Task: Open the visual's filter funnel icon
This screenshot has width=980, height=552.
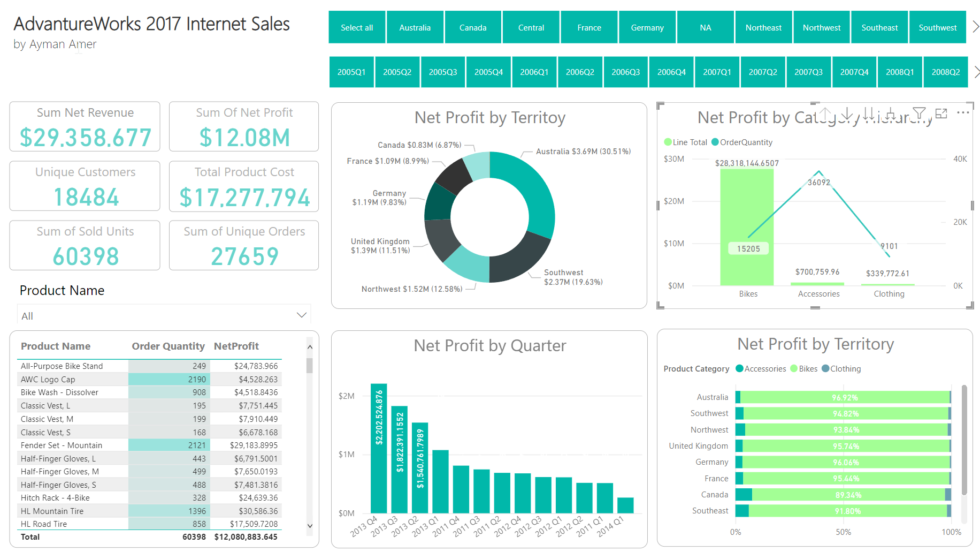Action: (919, 114)
